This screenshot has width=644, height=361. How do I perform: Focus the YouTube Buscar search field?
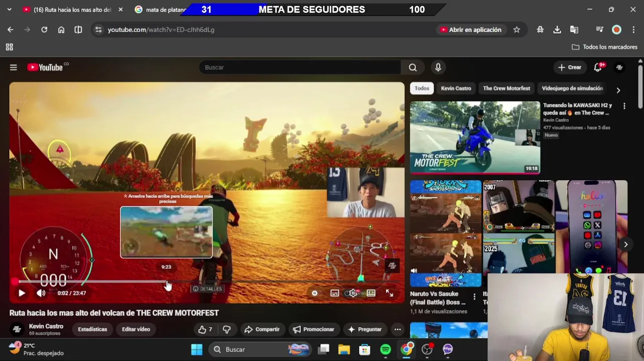coord(300,67)
